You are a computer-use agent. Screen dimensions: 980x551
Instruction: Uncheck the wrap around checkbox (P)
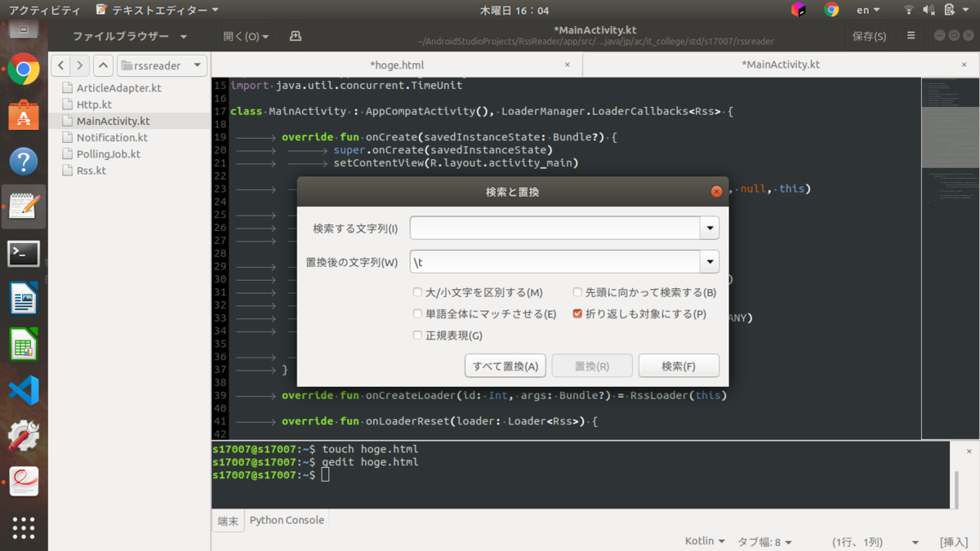point(577,313)
